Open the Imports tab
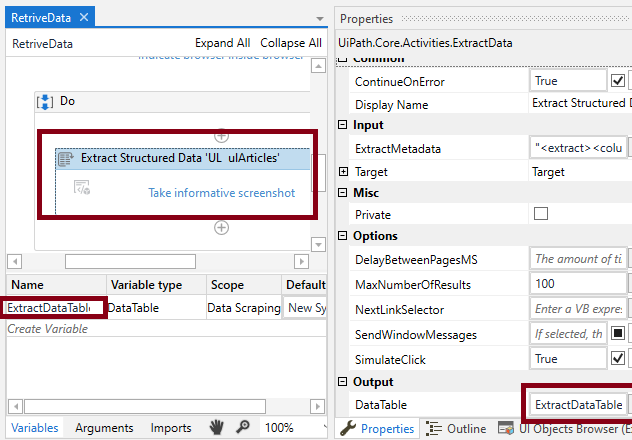Viewport: 632px width, 440px height. coord(170,428)
